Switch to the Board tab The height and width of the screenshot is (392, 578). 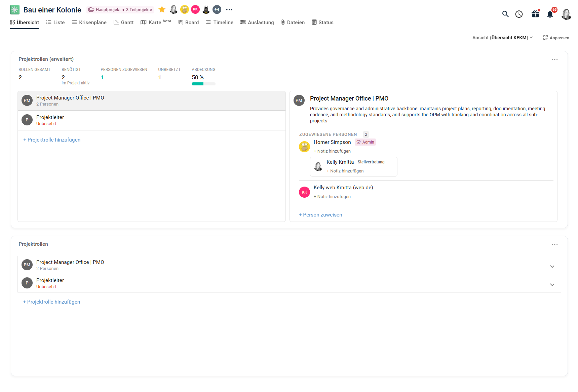pyautogui.click(x=189, y=22)
